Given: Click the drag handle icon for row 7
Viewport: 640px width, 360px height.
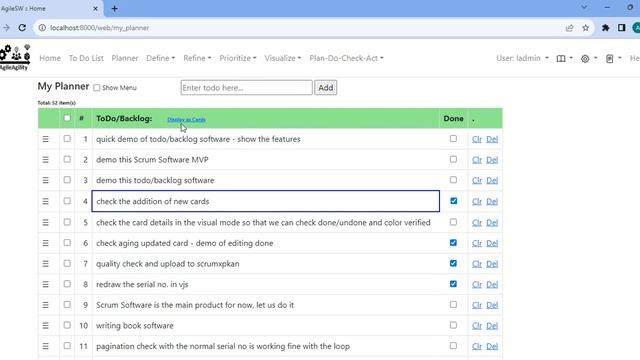Looking at the screenshot, I should pyautogui.click(x=46, y=264).
